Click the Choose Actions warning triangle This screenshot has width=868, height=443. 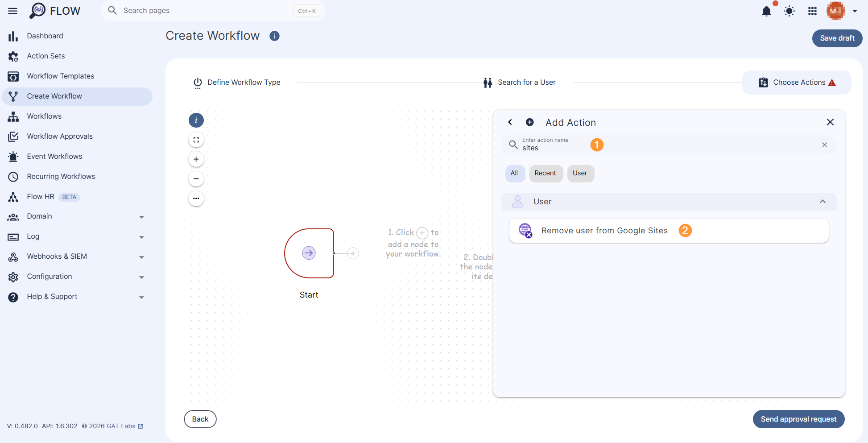[832, 83]
